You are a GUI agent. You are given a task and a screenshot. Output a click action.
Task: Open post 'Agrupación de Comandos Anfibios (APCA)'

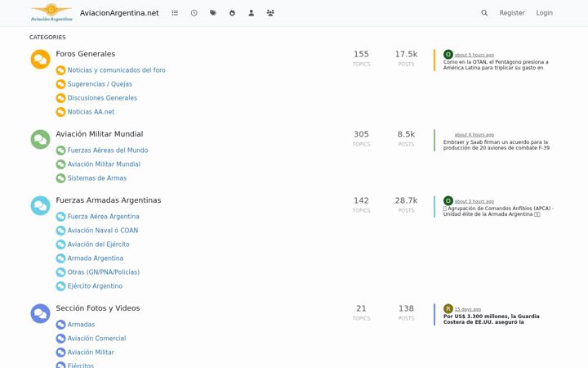[499, 212]
